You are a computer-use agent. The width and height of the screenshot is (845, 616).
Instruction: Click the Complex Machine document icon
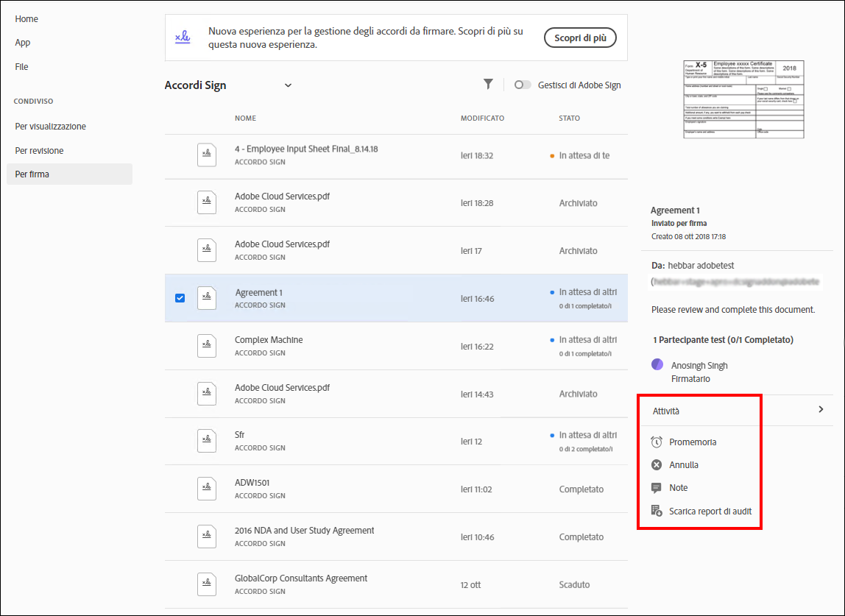click(x=207, y=346)
